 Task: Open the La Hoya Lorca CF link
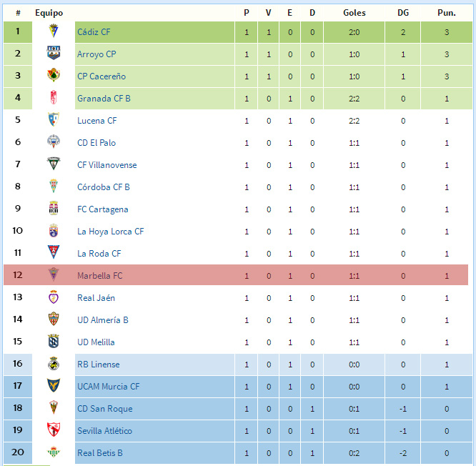111,232
